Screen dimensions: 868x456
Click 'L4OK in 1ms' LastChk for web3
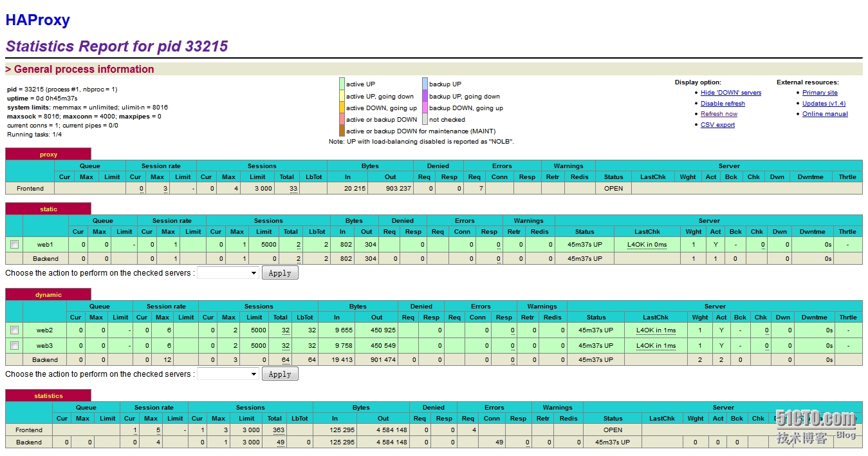tap(656, 346)
